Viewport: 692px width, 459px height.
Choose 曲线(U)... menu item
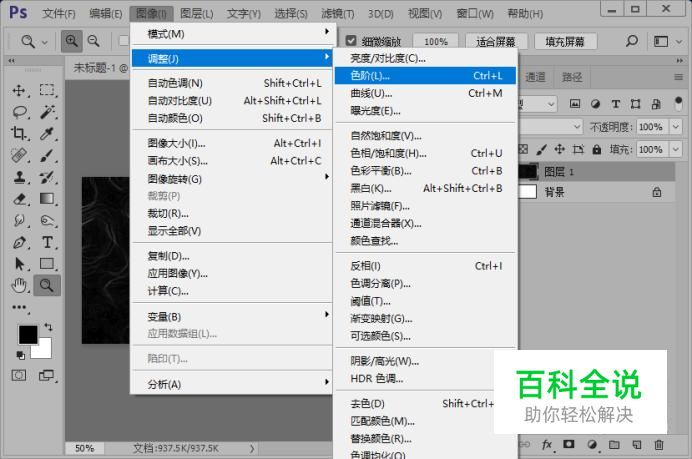coord(425,93)
